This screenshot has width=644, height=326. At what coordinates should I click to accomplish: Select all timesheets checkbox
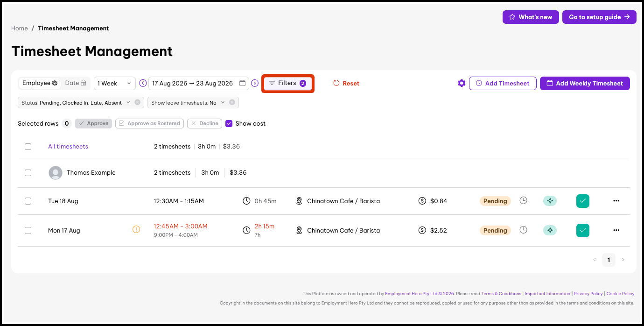(28, 147)
